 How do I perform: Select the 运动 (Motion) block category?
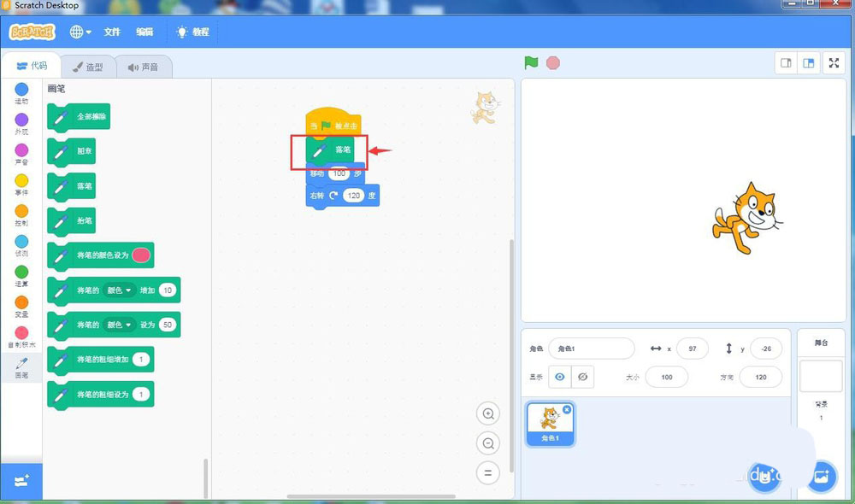pyautogui.click(x=21, y=88)
